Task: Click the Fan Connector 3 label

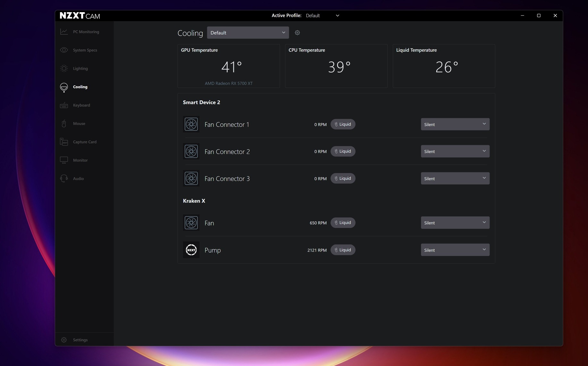Action: pyautogui.click(x=227, y=179)
